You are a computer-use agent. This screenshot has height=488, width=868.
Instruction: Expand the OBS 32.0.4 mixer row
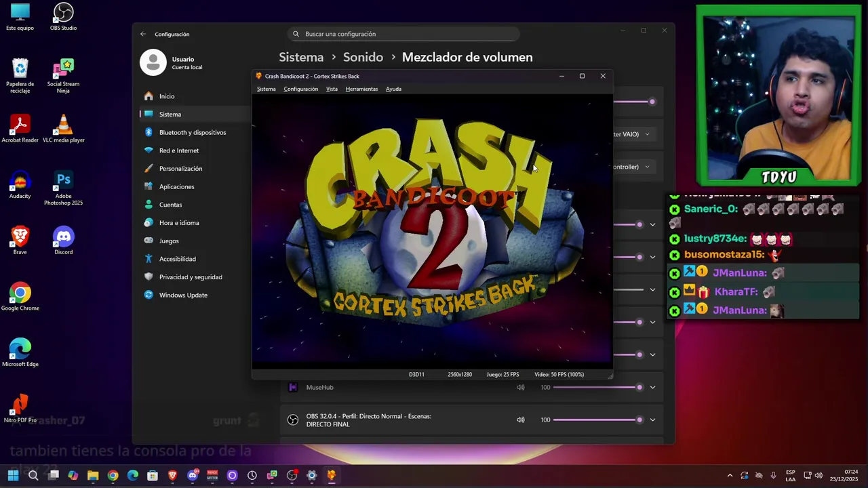pyautogui.click(x=652, y=420)
